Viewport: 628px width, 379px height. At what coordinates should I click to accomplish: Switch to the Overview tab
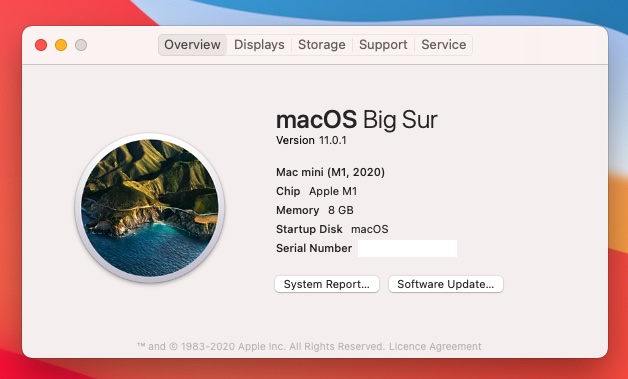click(192, 45)
